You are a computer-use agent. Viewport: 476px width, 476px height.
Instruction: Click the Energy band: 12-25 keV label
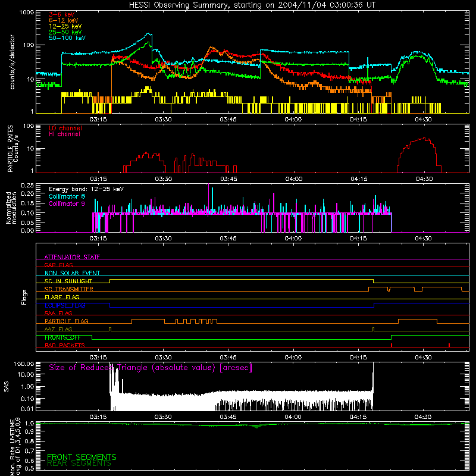[86, 189]
